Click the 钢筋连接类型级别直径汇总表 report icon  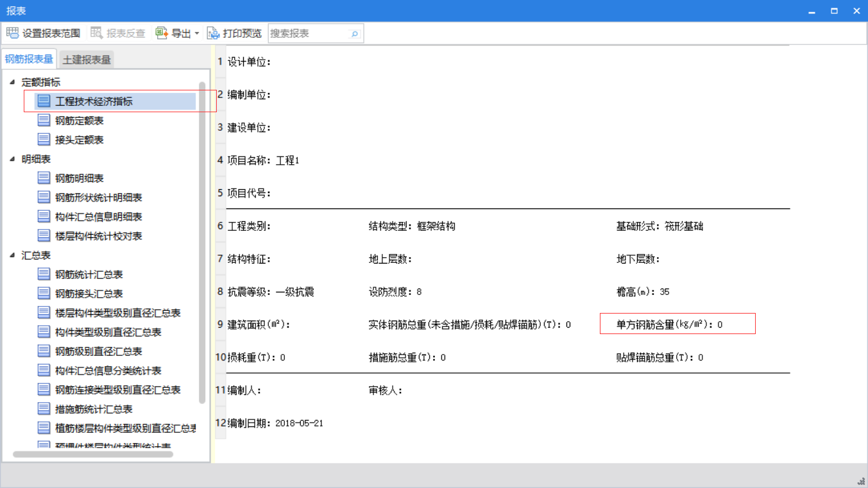click(x=44, y=390)
